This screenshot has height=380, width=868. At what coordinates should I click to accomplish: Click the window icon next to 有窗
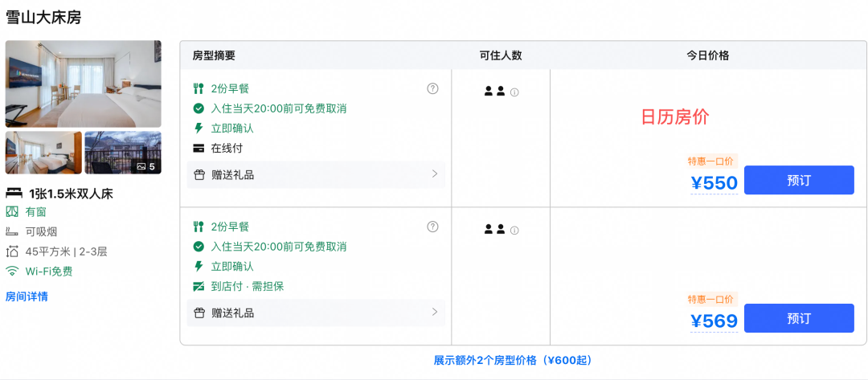(11, 212)
